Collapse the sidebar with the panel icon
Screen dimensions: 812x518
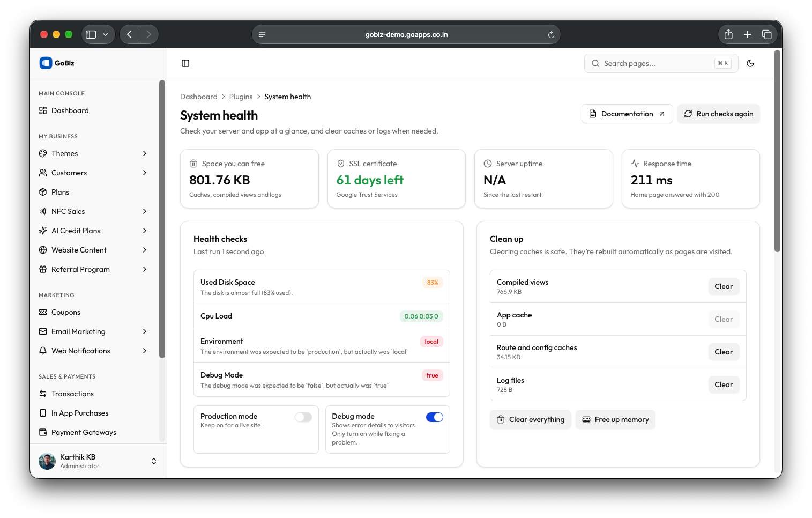[x=185, y=63]
